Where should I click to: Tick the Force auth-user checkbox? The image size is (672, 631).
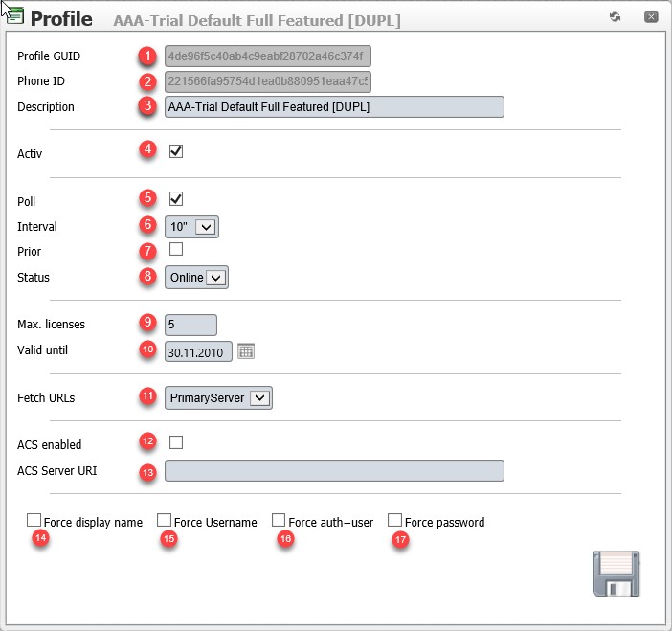pyautogui.click(x=279, y=520)
